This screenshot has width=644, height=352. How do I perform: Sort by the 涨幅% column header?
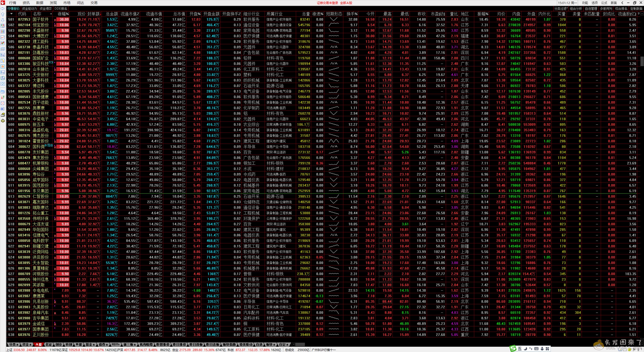(63, 14)
